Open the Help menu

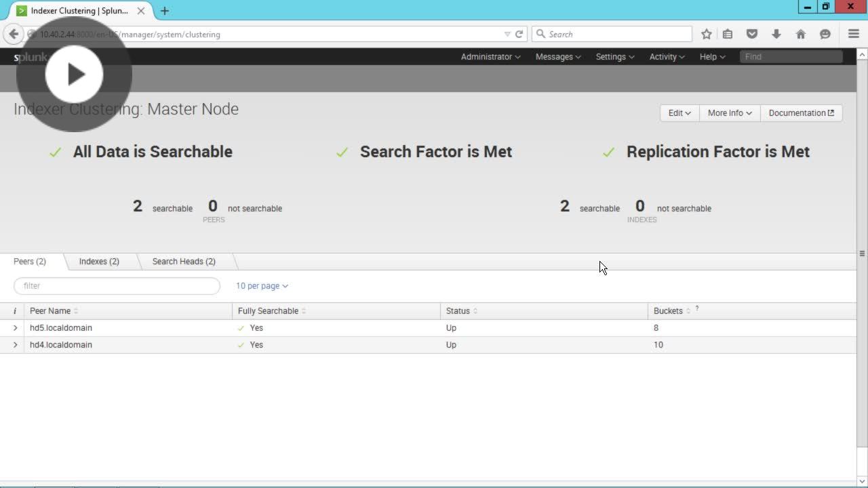(x=713, y=57)
